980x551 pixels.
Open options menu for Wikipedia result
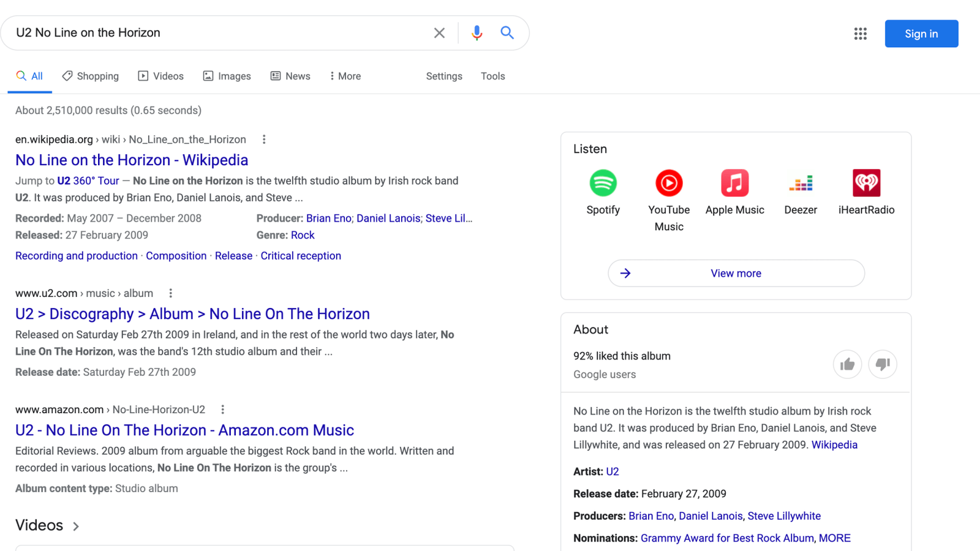[x=264, y=140]
